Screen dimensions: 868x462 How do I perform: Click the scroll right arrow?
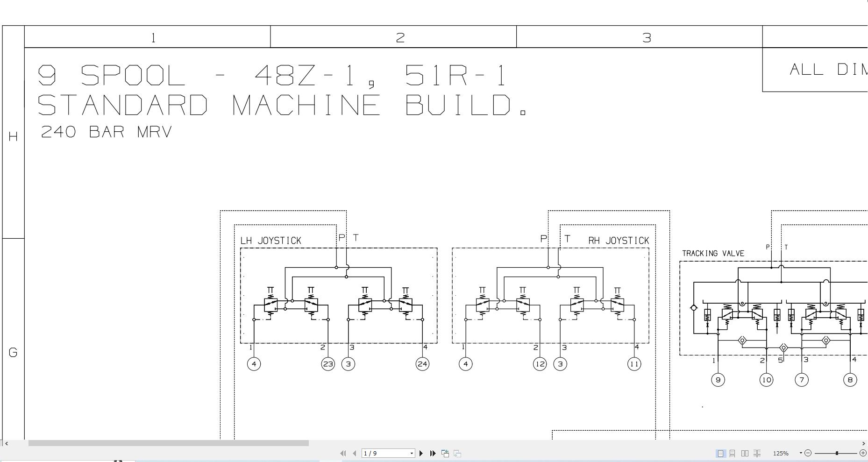(x=863, y=443)
